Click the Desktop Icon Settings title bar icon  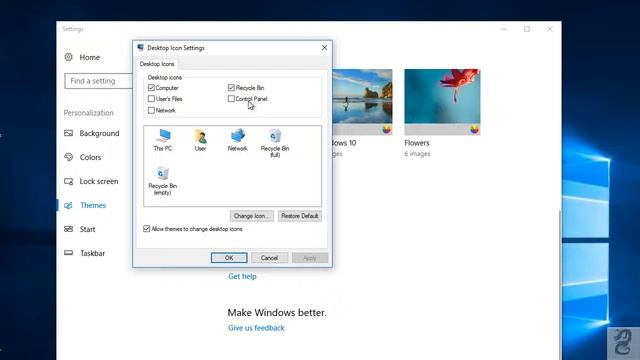click(140, 48)
